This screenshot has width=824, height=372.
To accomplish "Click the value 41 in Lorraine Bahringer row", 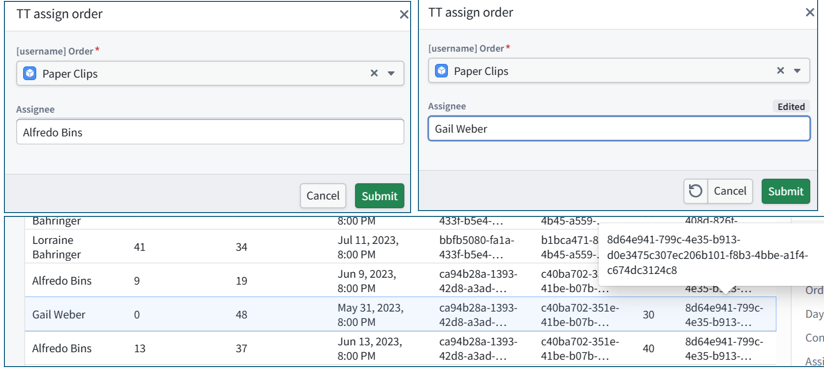I will (139, 247).
